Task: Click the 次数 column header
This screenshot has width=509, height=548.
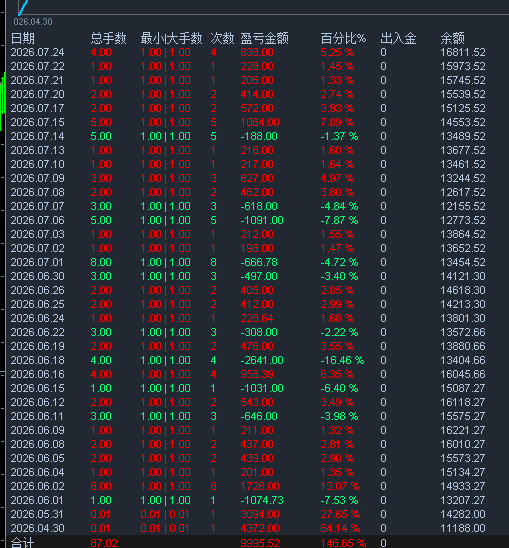Action: [222, 38]
